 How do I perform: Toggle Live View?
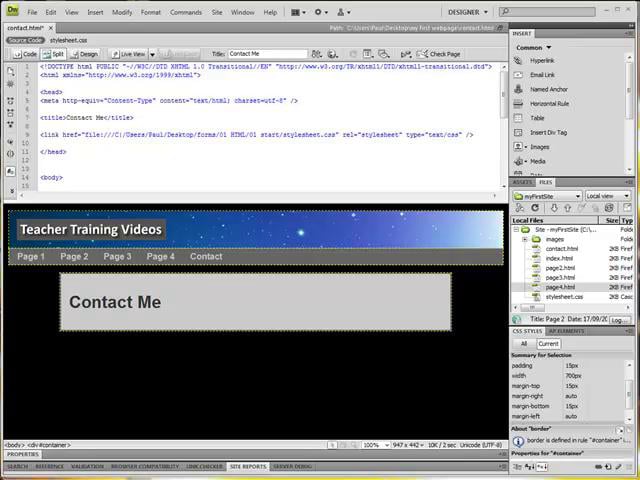(129, 54)
